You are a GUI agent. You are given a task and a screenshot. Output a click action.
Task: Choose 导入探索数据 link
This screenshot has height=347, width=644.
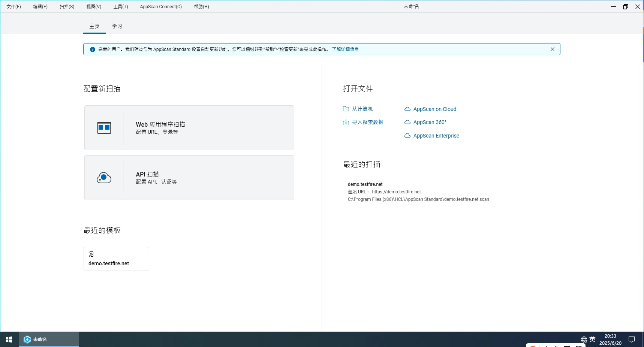tap(367, 122)
